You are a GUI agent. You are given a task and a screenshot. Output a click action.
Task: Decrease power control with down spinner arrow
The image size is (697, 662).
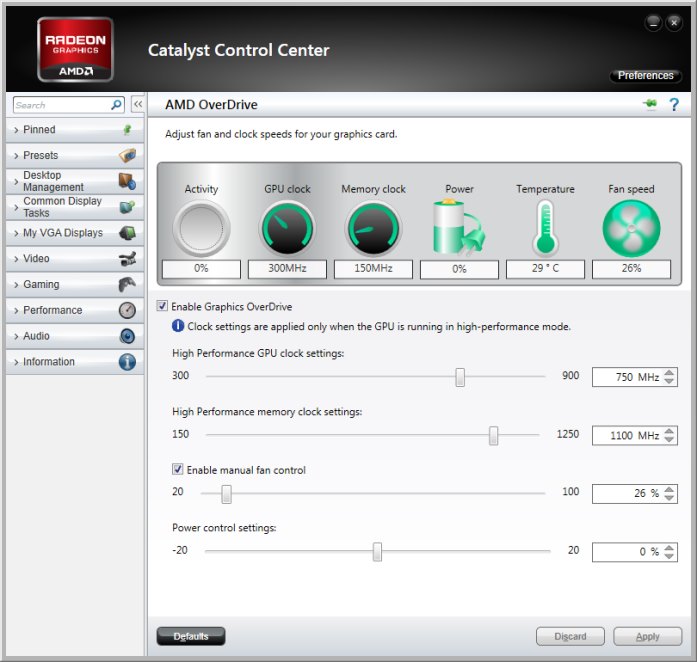click(669, 556)
